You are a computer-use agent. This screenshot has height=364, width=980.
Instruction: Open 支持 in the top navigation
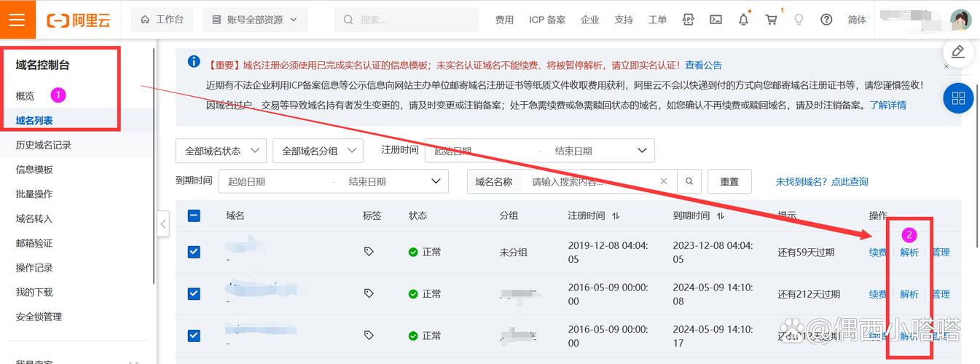(x=624, y=20)
